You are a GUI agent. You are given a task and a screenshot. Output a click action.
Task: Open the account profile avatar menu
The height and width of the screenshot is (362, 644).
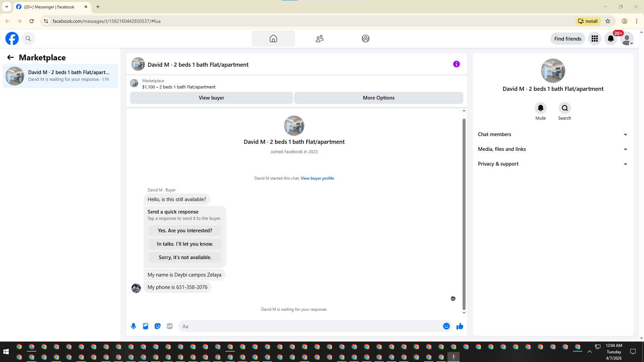tap(627, 39)
